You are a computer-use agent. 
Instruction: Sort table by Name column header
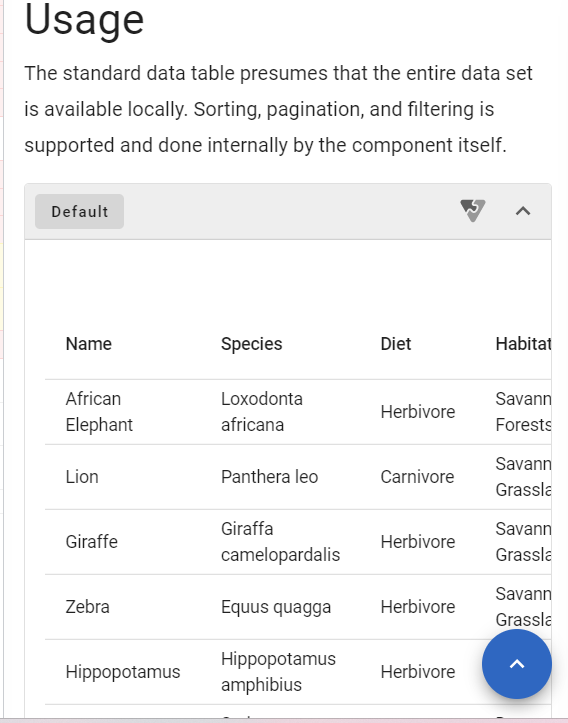tap(89, 344)
